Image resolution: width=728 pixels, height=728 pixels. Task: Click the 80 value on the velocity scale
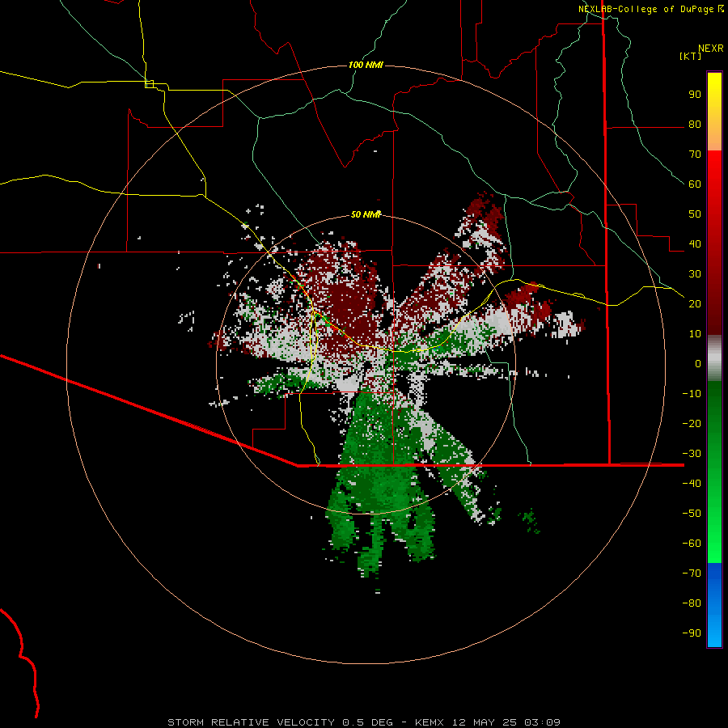(x=695, y=125)
